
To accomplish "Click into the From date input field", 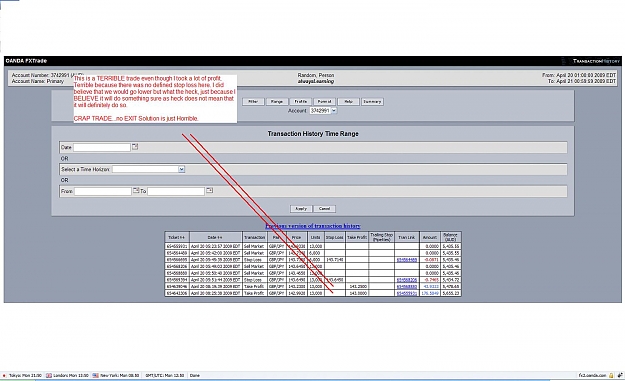I will click(x=103, y=191).
